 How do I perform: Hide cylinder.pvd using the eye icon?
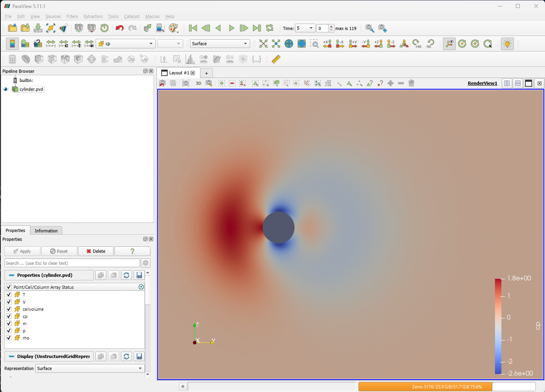coord(6,89)
